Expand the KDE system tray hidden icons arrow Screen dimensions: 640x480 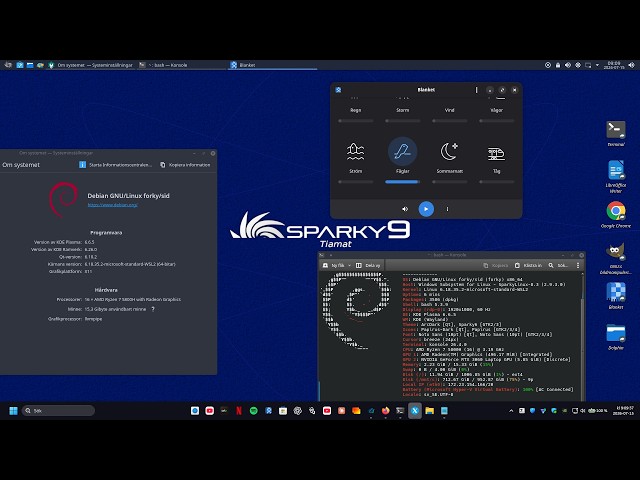click(598, 65)
